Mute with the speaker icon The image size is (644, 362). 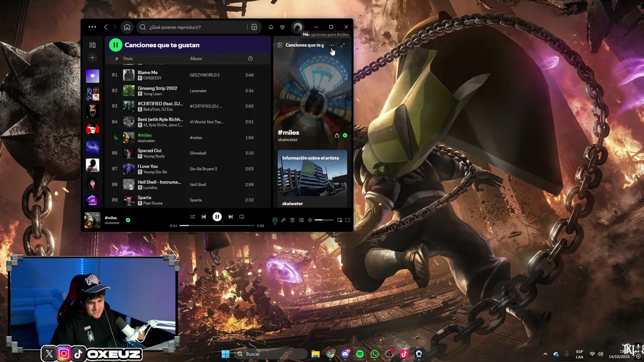310,220
